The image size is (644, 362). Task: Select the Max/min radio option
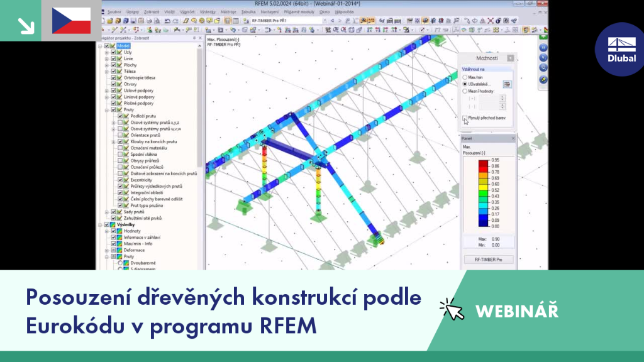[465, 77]
